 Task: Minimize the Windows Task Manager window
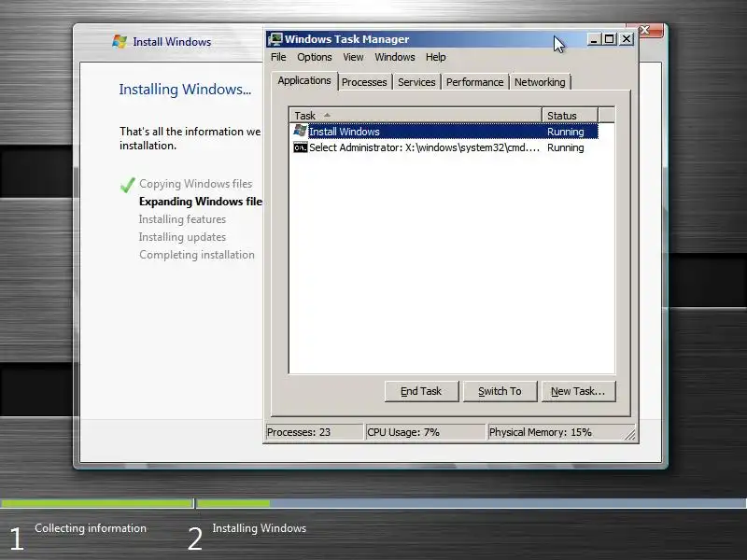[x=593, y=39]
